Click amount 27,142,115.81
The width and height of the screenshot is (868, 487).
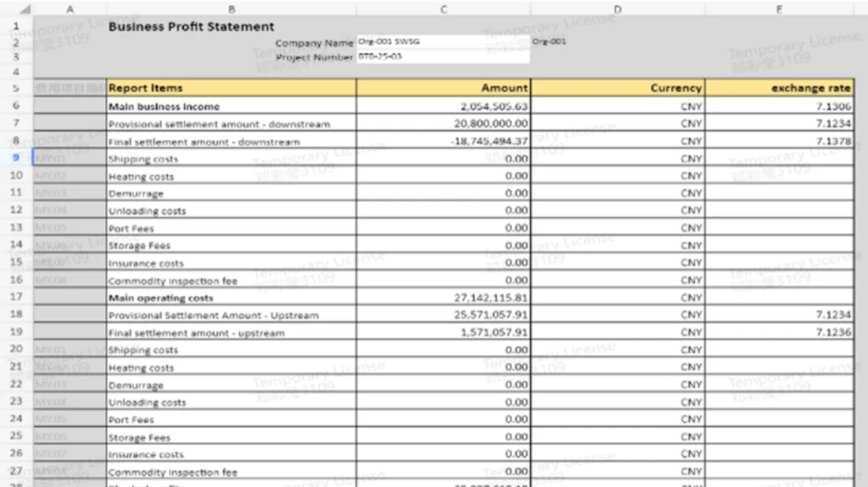coord(443,298)
